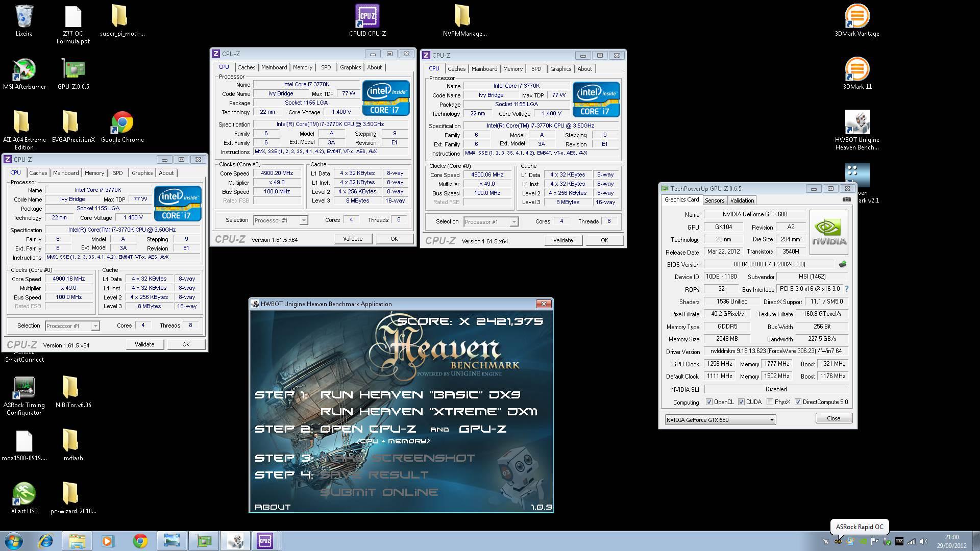Click GPU-Z screenshot camera icon

(847, 199)
